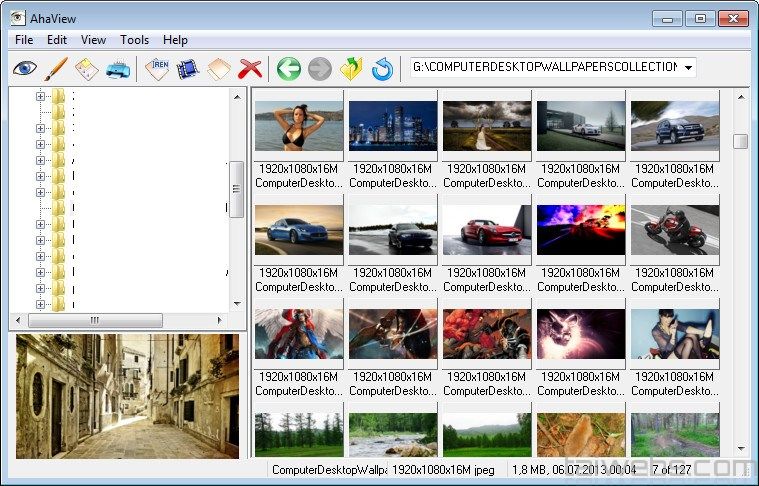Open the Tools menu

click(x=134, y=40)
